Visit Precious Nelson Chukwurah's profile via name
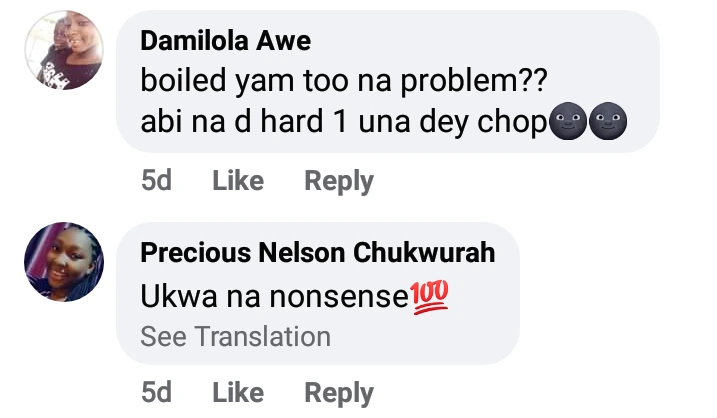The image size is (717, 418). tap(317, 253)
